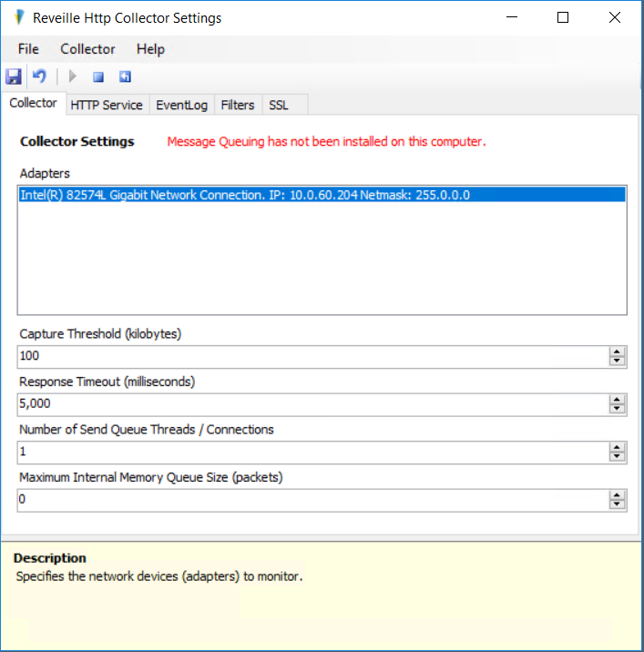This screenshot has width=644, height=652.
Task: Click the red Message Queuing warning text
Action: point(327,142)
